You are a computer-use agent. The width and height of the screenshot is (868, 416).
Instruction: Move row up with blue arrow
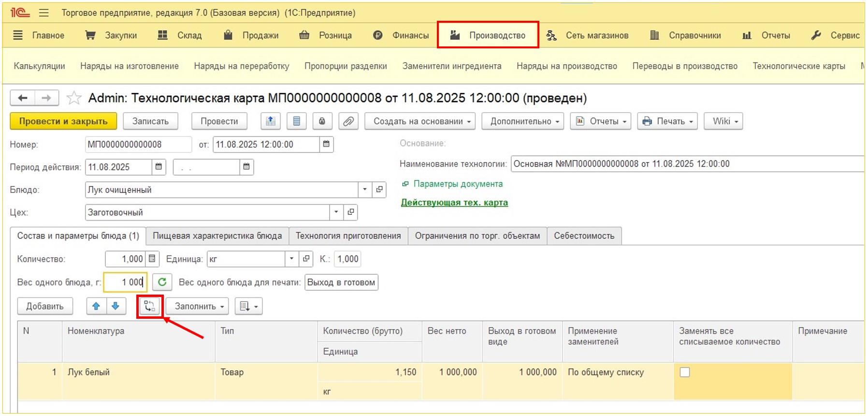[96, 306]
